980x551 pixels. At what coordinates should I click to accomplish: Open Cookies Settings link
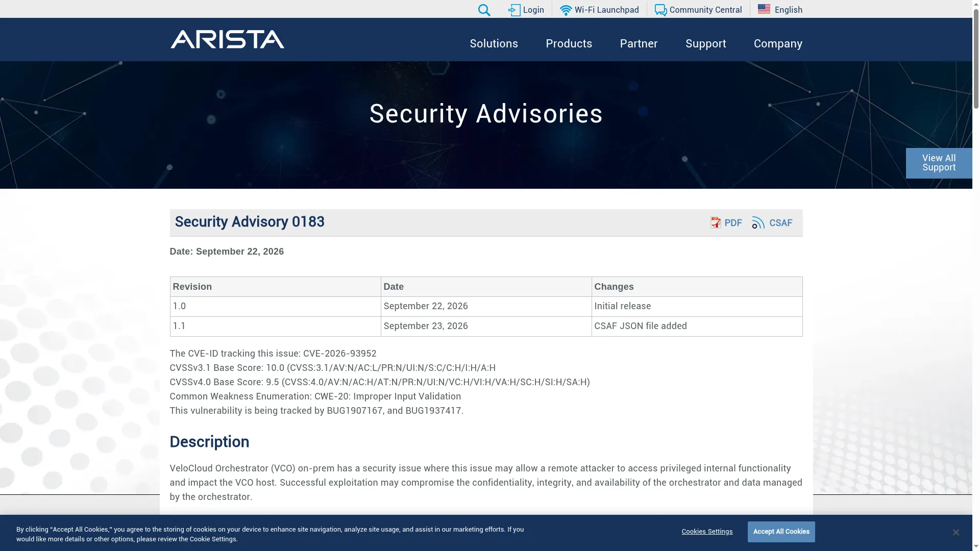[x=707, y=532]
